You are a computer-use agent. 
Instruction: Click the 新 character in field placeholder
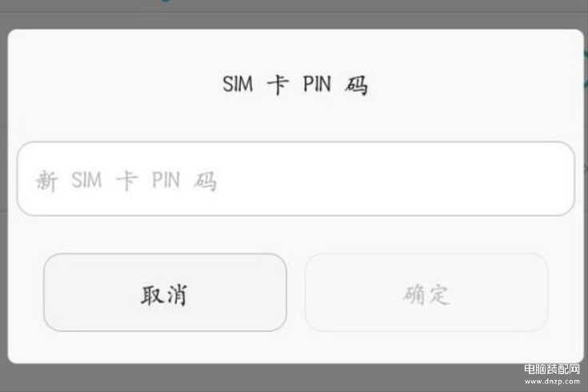click(46, 181)
